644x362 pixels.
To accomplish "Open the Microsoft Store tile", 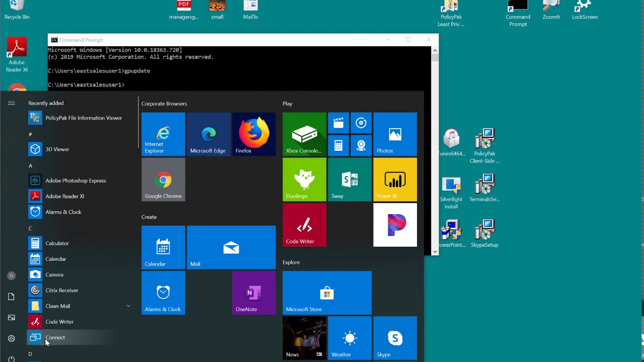I will coord(327,293).
